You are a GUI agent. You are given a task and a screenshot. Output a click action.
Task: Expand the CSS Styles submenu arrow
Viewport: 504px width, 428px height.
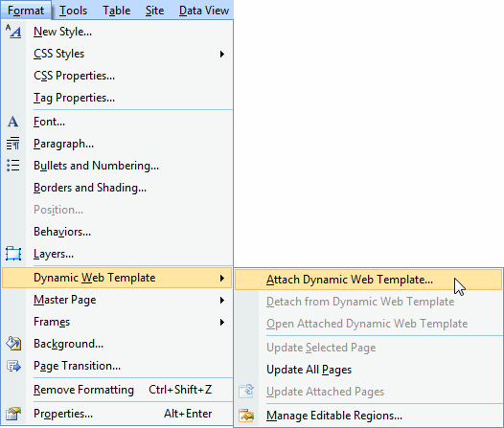pos(221,54)
